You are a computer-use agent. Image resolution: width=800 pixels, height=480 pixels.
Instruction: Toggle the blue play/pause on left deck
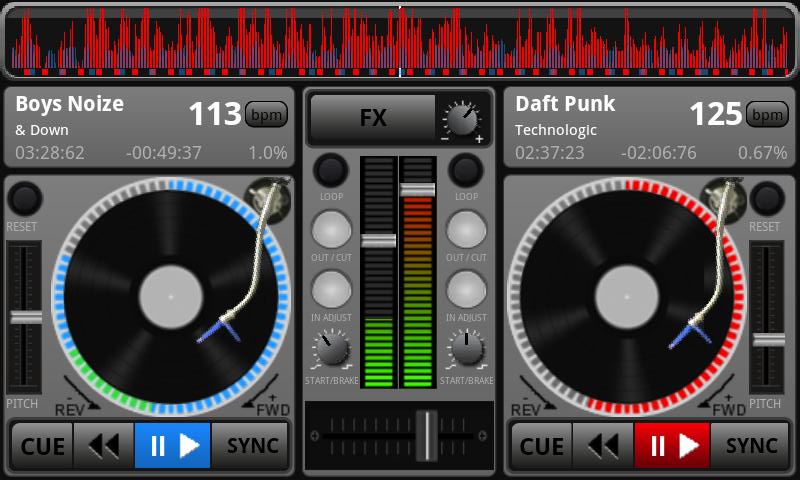click(172, 445)
